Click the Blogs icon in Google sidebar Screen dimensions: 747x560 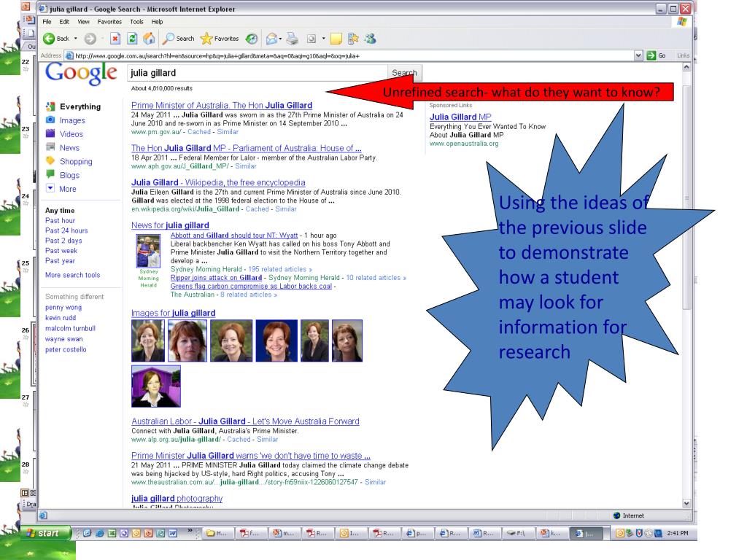(50, 174)
